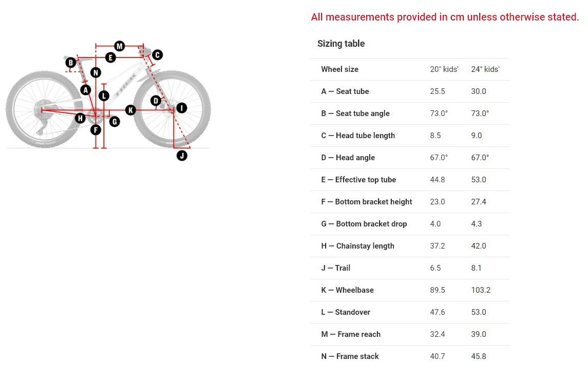The height and width of the screenshot is (379, 588).
Task: Click the L standover marker on diagram
Action: (x=104, y=96)
